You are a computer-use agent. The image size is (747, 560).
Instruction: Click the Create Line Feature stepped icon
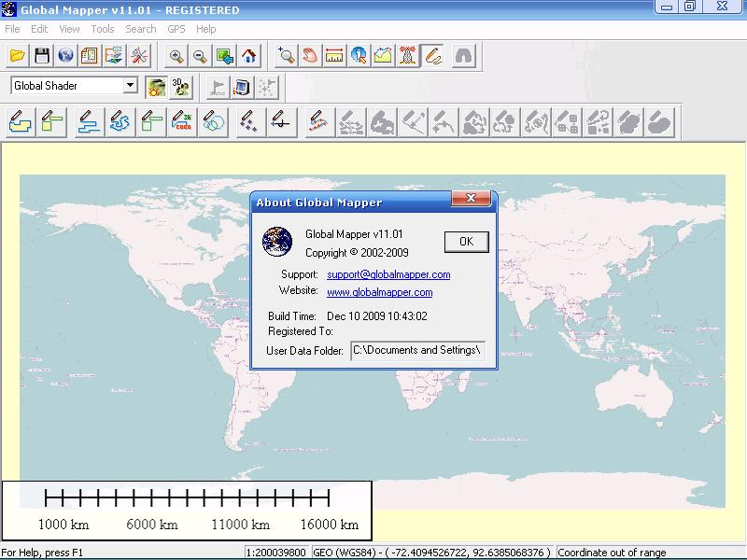pyautogui.click(x=89, y=122)
